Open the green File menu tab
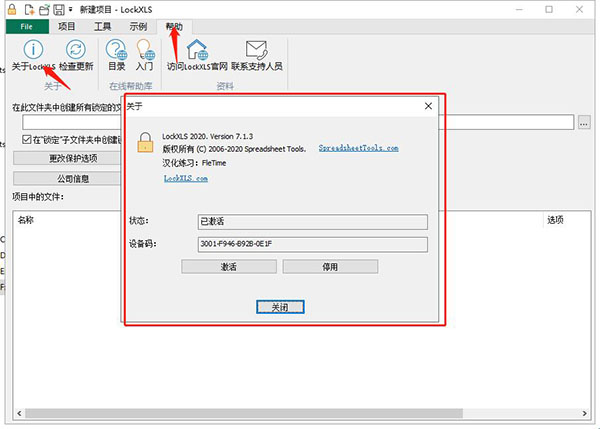The image size is (600, 429). pyautogui.click(x=26, y=27)
